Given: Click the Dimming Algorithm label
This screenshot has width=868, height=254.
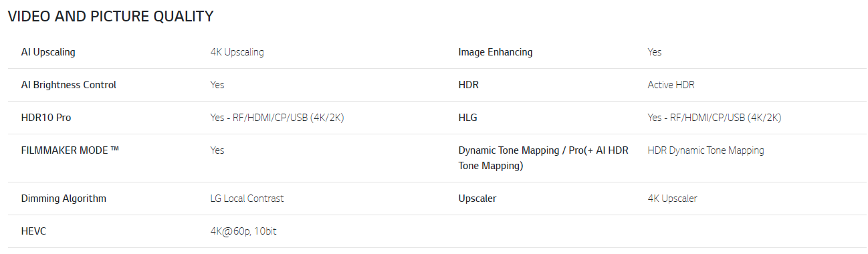Looking at the screenshot, I should (x=64, y=199).
